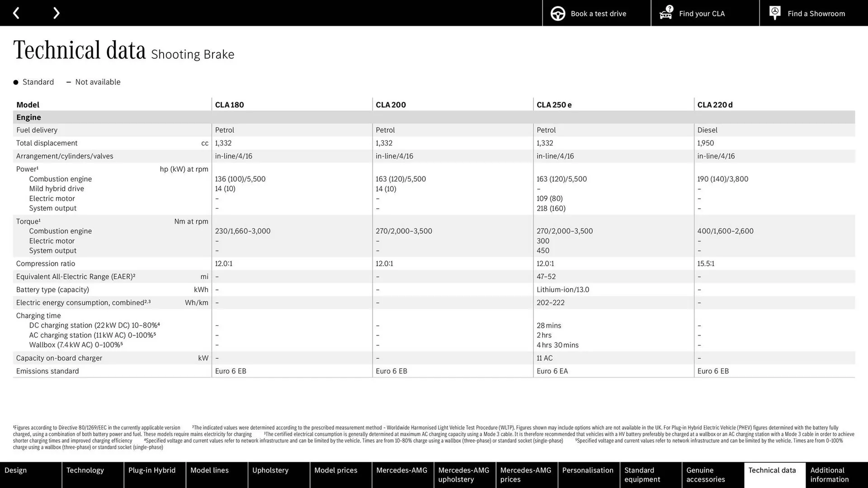This screenshot has width=868, height=488.
Task: Expand the Engine section header
Action: [28, 117]
